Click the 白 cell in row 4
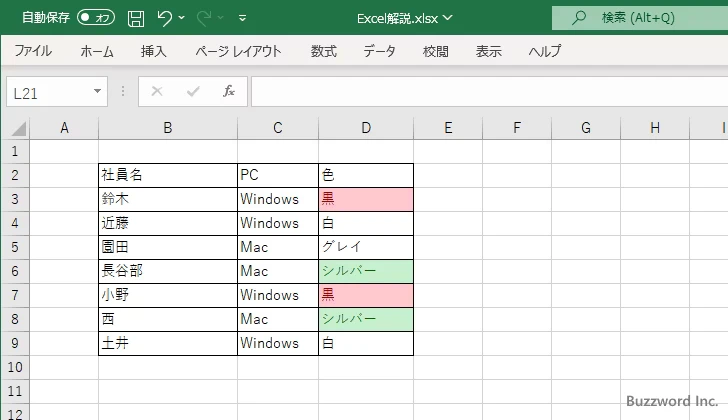Image resolution: width=728 pixels, height=420 pixels. coord(366,223)
